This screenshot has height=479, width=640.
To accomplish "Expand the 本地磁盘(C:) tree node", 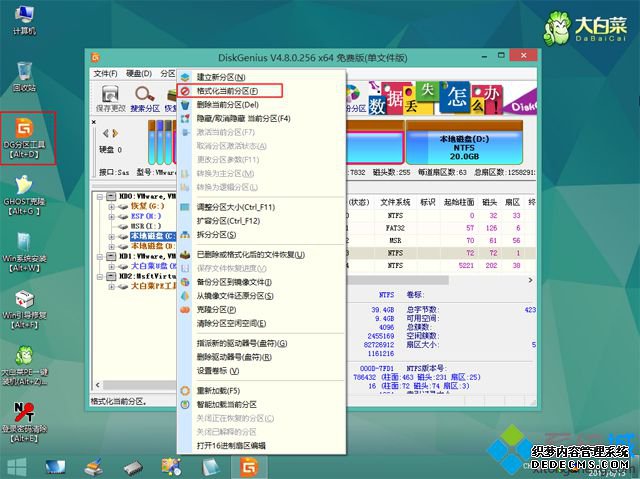I will coord(111,236).
